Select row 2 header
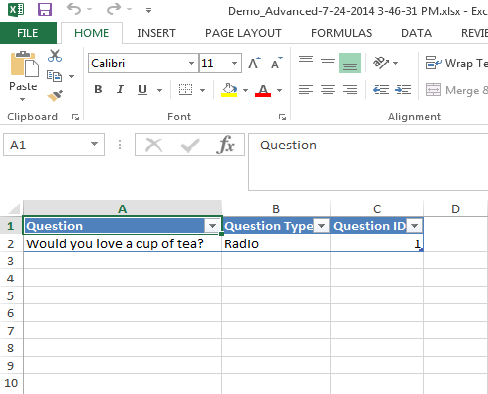The image size is (488, 394). [11, 244]
